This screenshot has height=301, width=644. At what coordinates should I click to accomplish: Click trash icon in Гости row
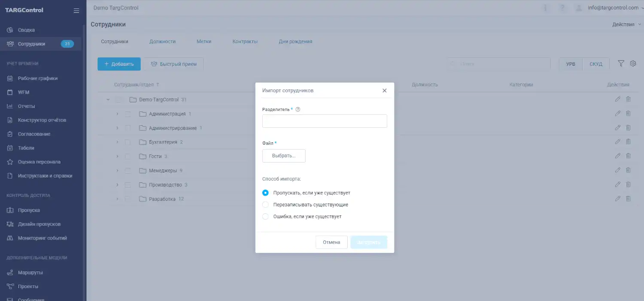pyautogui.click(x=628, y=156)
